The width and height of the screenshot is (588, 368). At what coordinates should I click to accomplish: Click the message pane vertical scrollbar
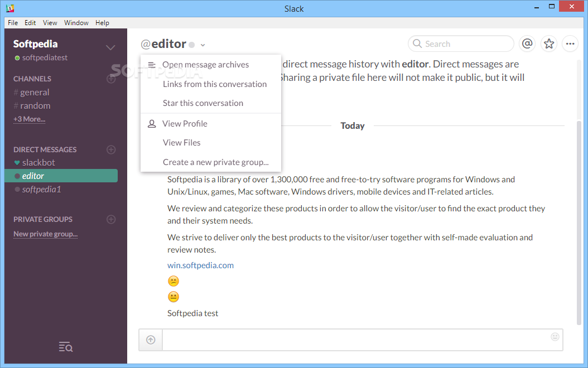[x=579, y=222]
